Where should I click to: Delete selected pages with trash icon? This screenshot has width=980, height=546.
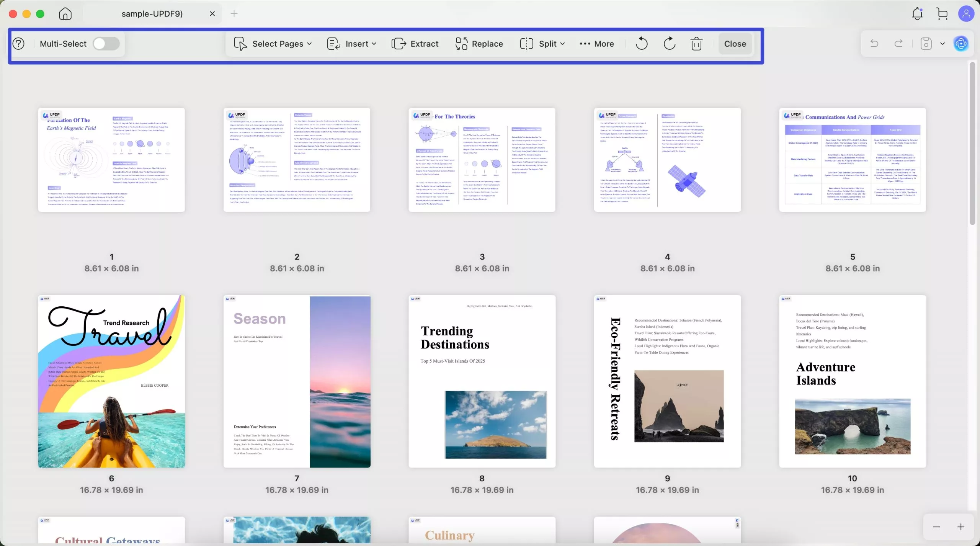696,44
